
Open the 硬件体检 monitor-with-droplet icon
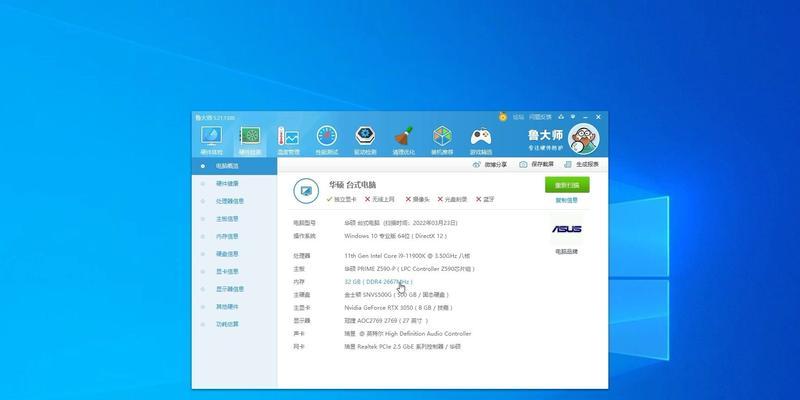click(211, 136)
